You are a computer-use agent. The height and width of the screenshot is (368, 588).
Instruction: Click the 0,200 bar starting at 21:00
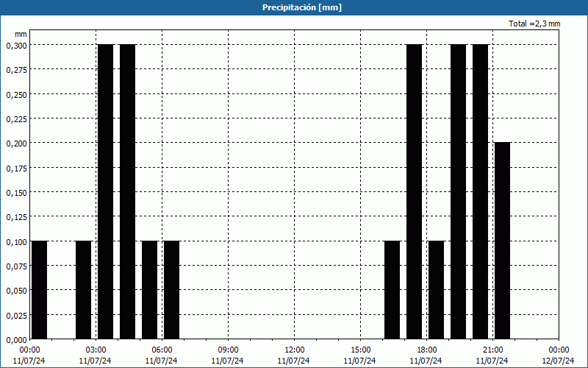503,241
